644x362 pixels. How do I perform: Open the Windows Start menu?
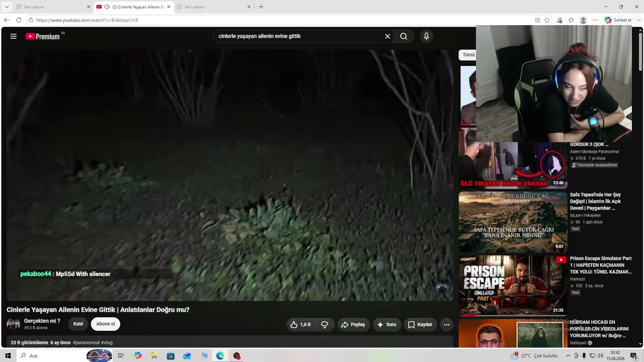click(x=8, y=355)
